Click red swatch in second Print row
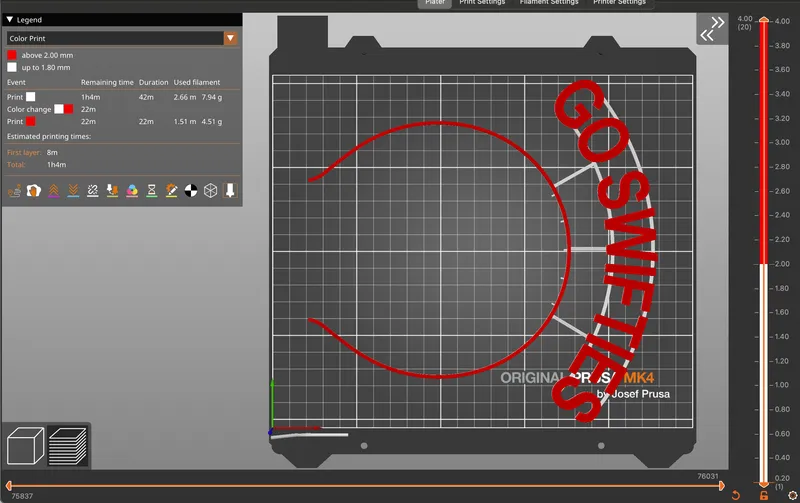The image size is (800, 503). click(31, 121)
